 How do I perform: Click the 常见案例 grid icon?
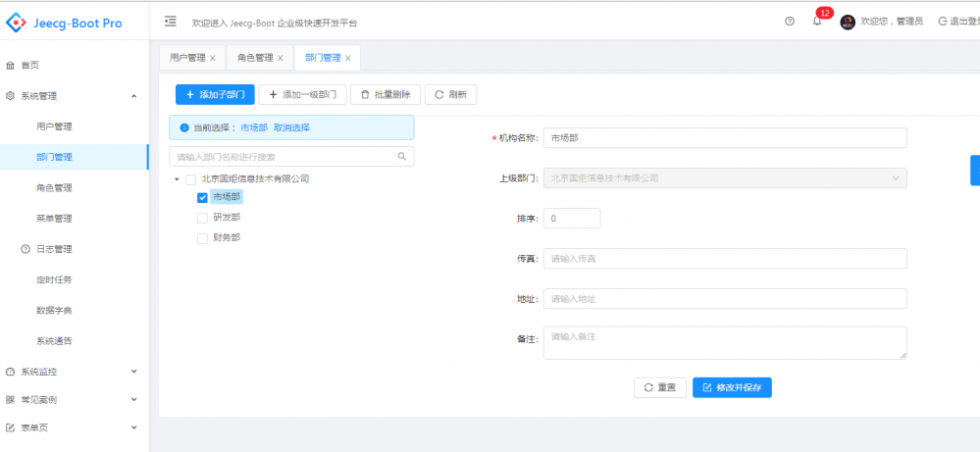pyautogui.click(x=10, y=400)
